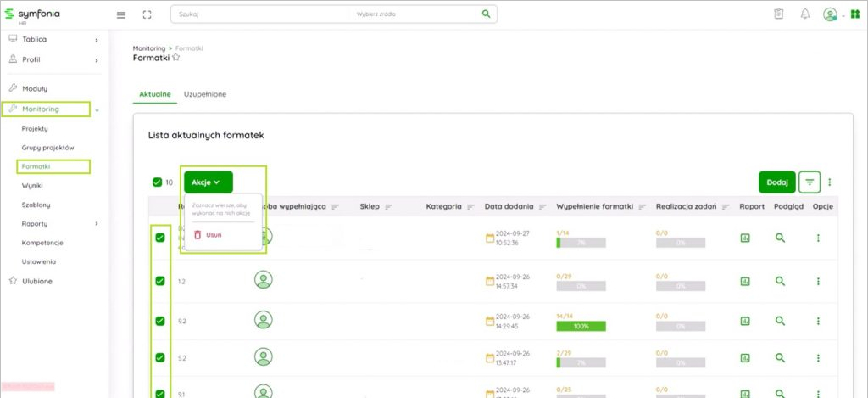
Task: Uncheck the checkbox of row 1.2
Action: click(160, 280)
